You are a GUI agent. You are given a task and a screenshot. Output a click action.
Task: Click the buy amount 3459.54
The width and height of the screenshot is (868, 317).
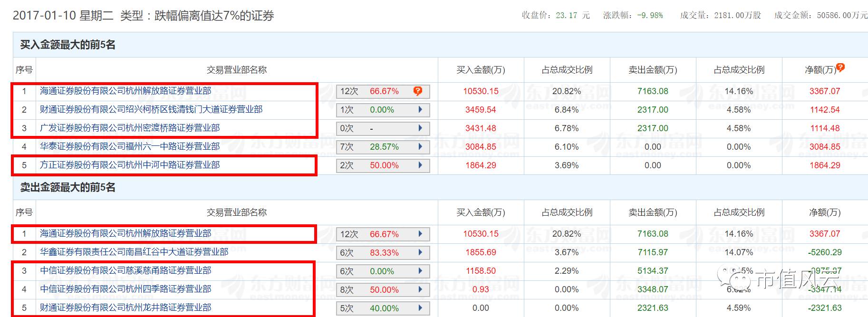(481, 110)
